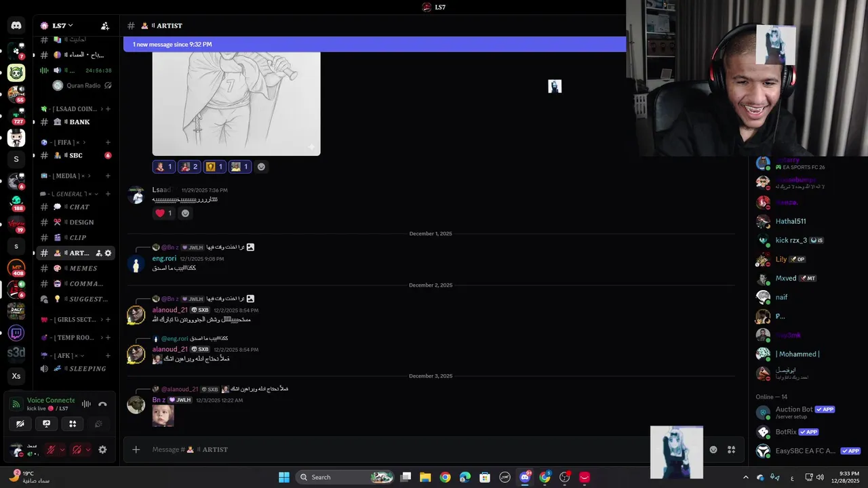Switch to the CHAT channel
Viewport: 868px width, 488px height.
pos(75,207)
